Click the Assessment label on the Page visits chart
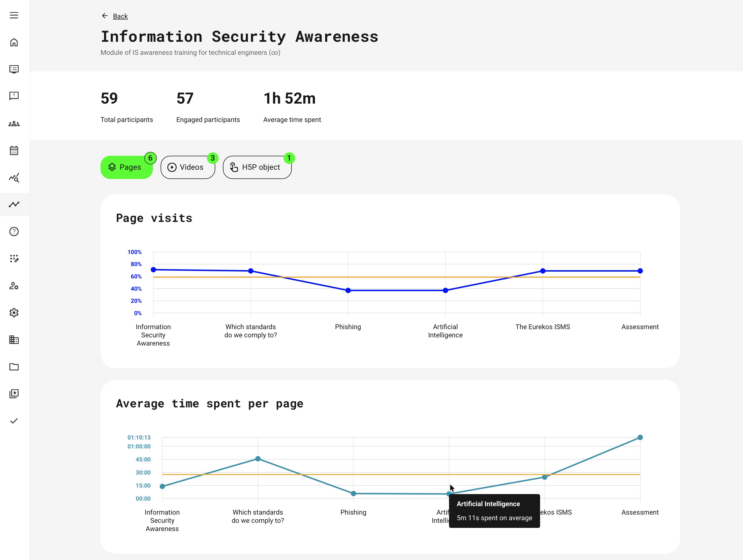The image size is (743, 560). pos(640,327)
